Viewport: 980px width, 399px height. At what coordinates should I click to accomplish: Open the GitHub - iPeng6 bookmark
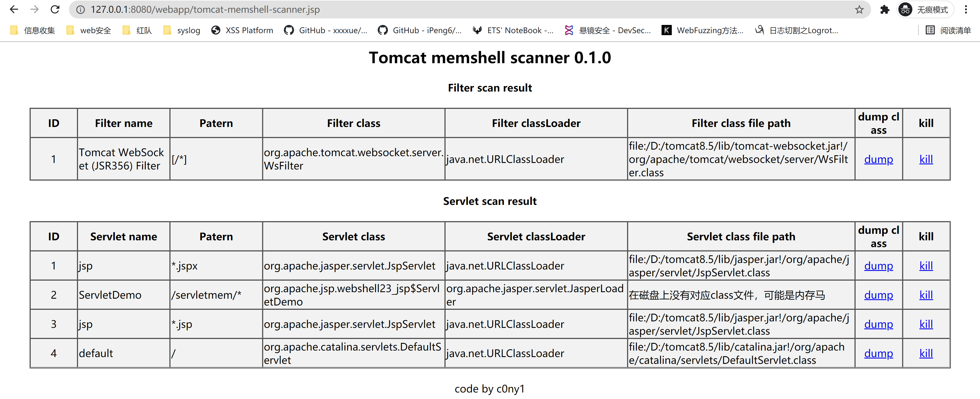coord(420,30)
